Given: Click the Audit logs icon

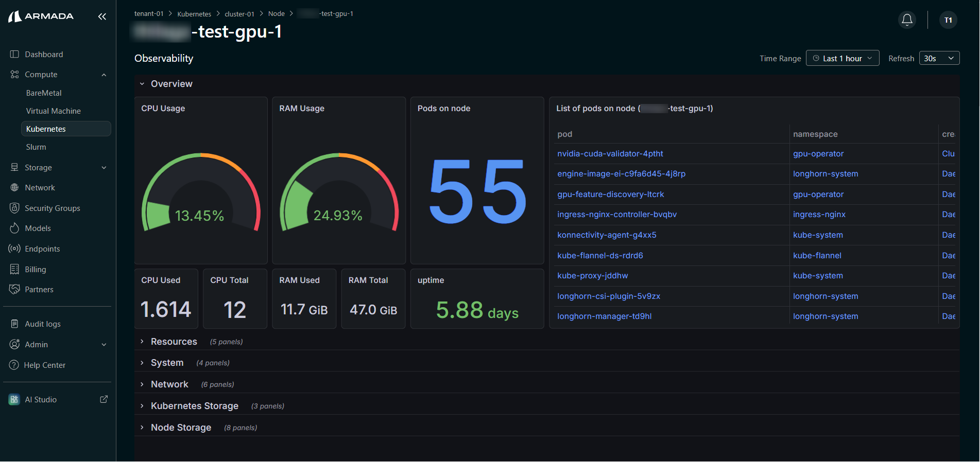Looking at the screenshot, I should point(14,324).
